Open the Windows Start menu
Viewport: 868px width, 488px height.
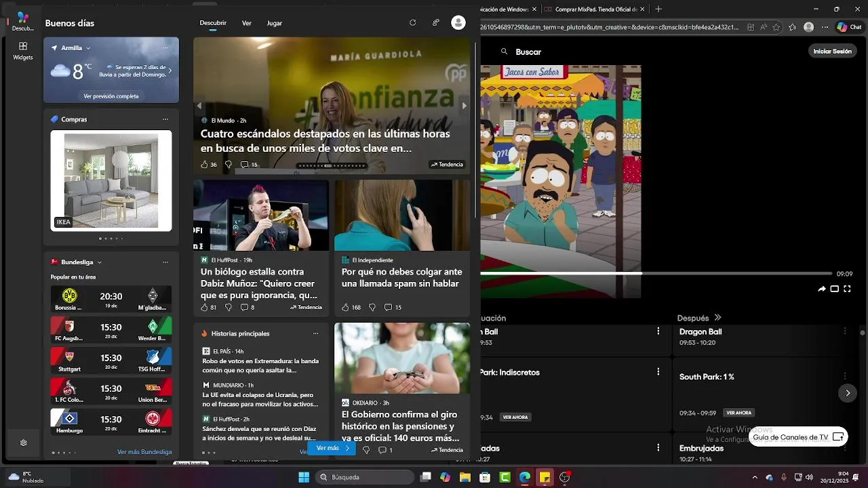[x=304, y=477]
